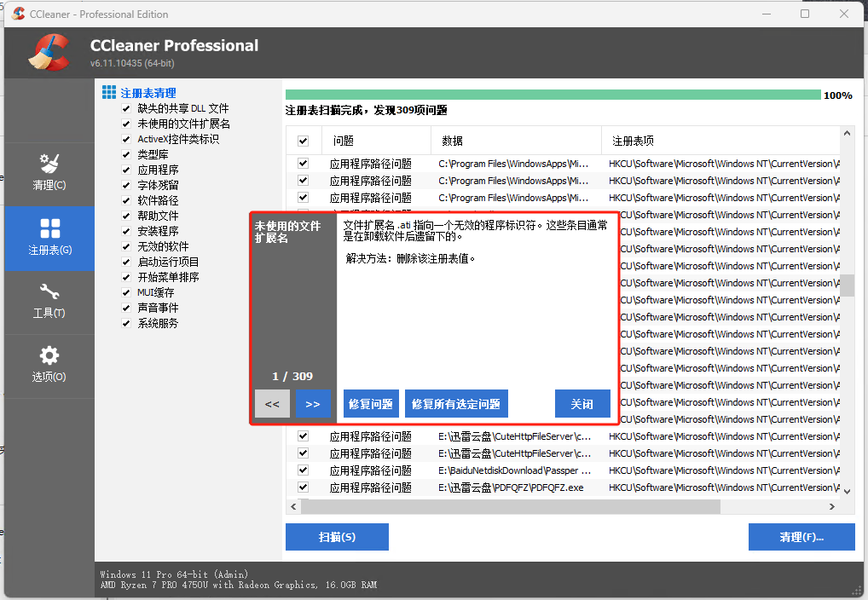The height and width of the screenshot is (600, 868).
Task: Open the 工具(T) tools section
Action: [49, 303]
